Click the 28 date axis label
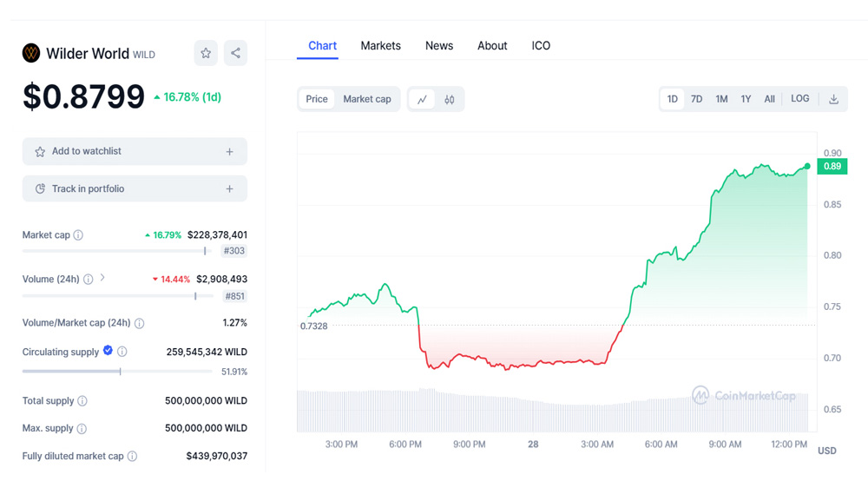The image size is (868, 488). coord(533,445)
